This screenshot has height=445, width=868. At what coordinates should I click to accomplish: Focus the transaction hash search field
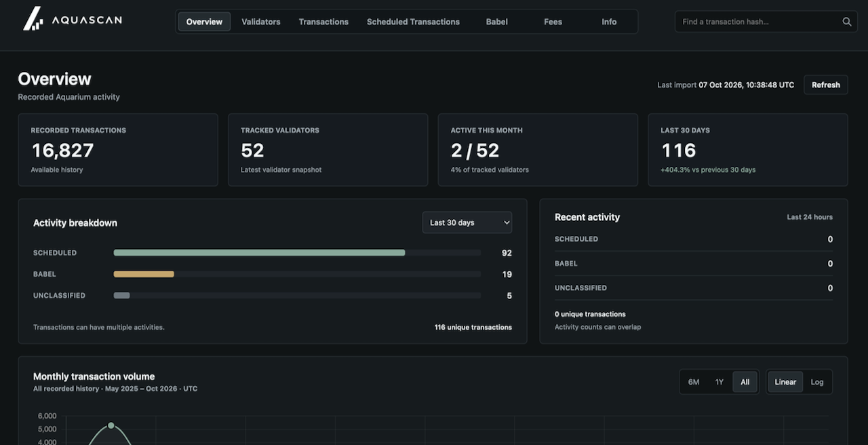coord(764,22)
